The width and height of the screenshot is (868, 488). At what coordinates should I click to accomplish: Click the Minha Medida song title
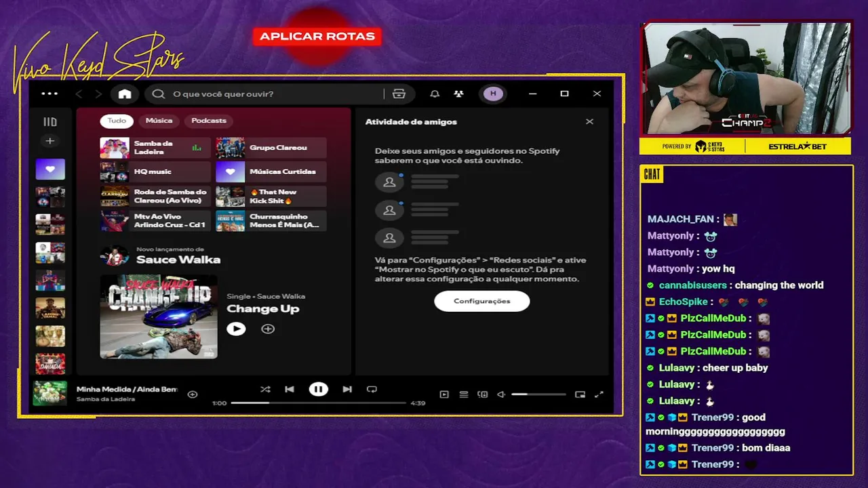127,389
